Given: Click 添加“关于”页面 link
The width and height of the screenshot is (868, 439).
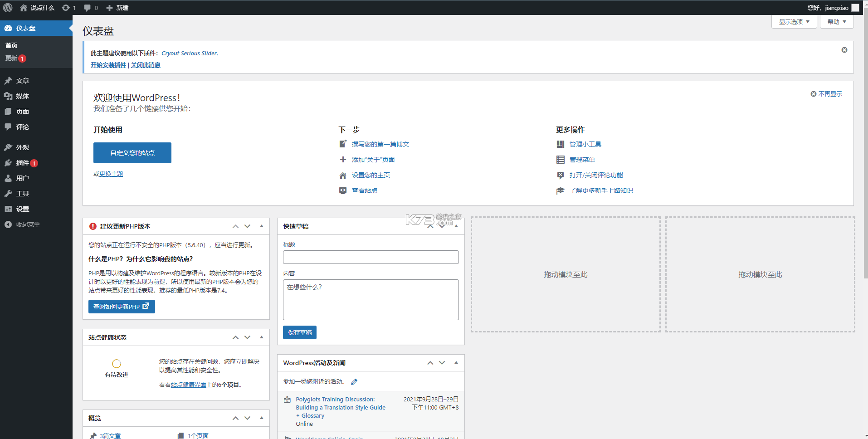Looking at the screenshot, I should point(373,160).
